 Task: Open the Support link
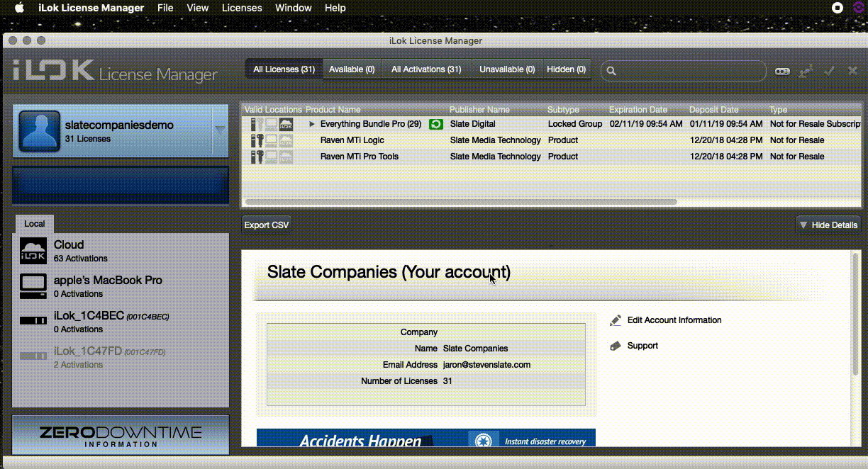tap(642, 346)
